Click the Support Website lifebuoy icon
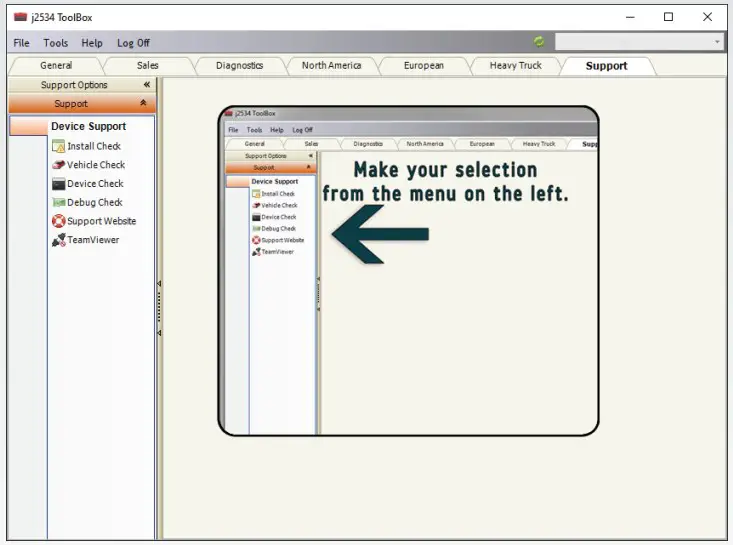 pyautogui.click(x=58, y=221)
